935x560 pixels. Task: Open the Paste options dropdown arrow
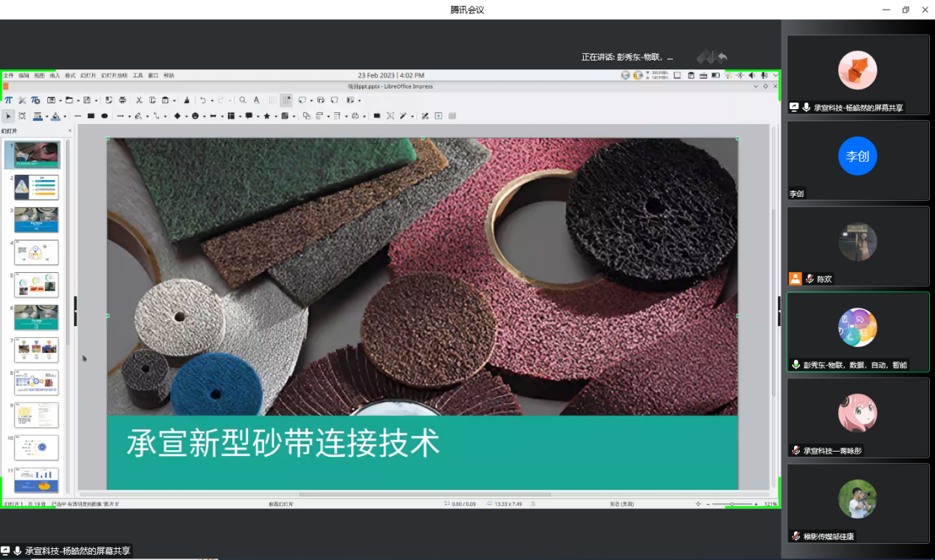tap(174, 101)
